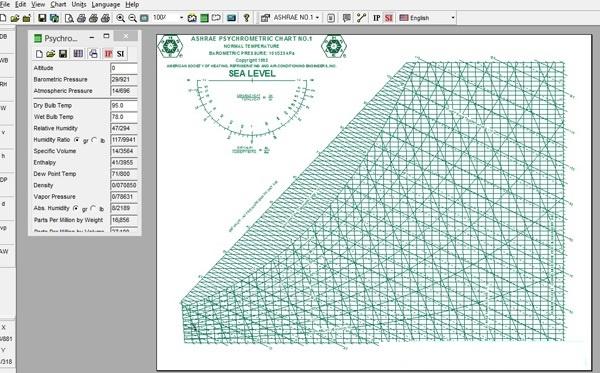
Task: Click the Save All icon beside Save
Action: coord(54,18)
